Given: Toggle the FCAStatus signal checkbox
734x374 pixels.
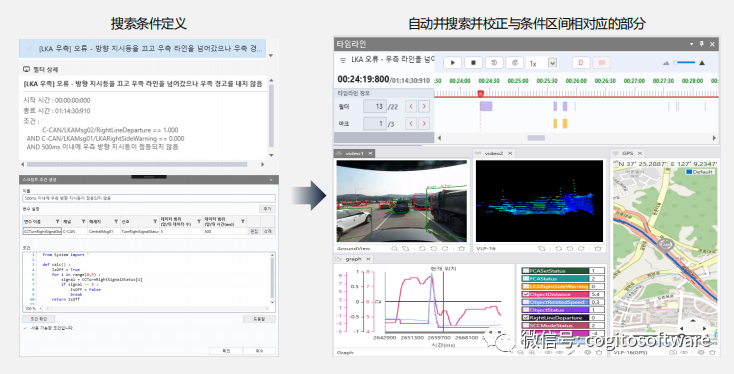Looking at the screenshot, I should (x=526, y=279).
